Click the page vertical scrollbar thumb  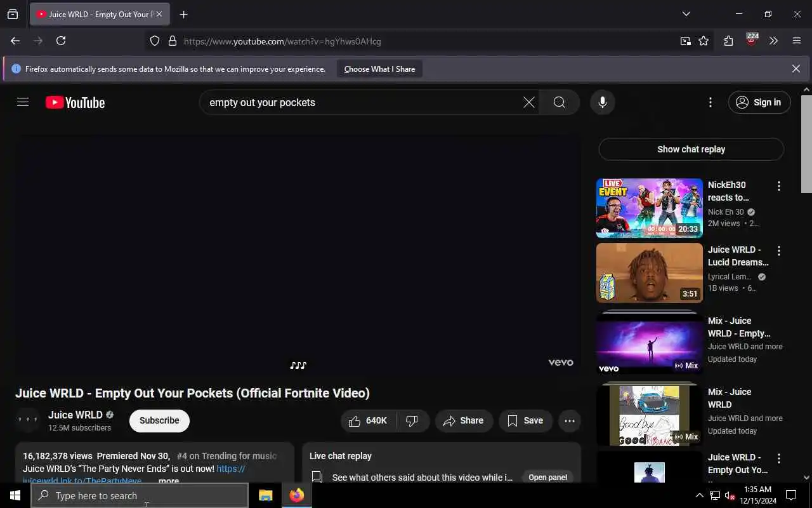806,144
